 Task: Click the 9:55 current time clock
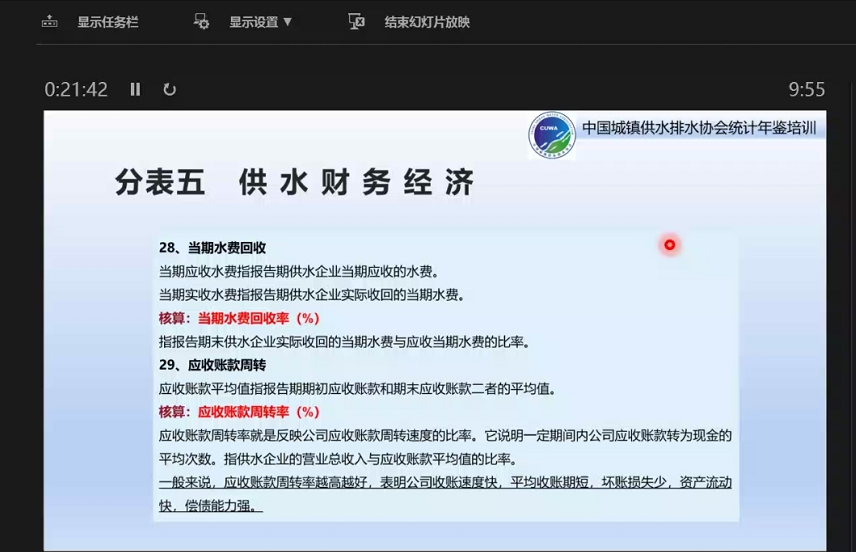pyautogui.click(x=806, y=89)
